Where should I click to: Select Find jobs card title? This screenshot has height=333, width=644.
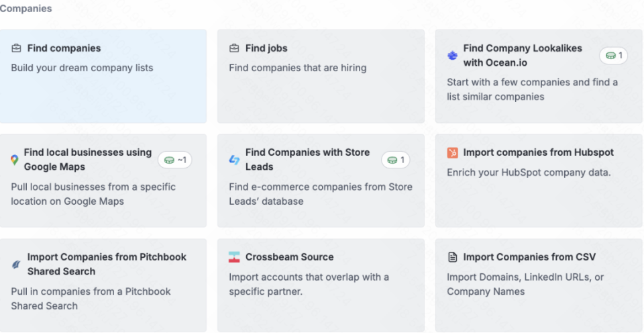pyautogui.click(x=266, y=48)
